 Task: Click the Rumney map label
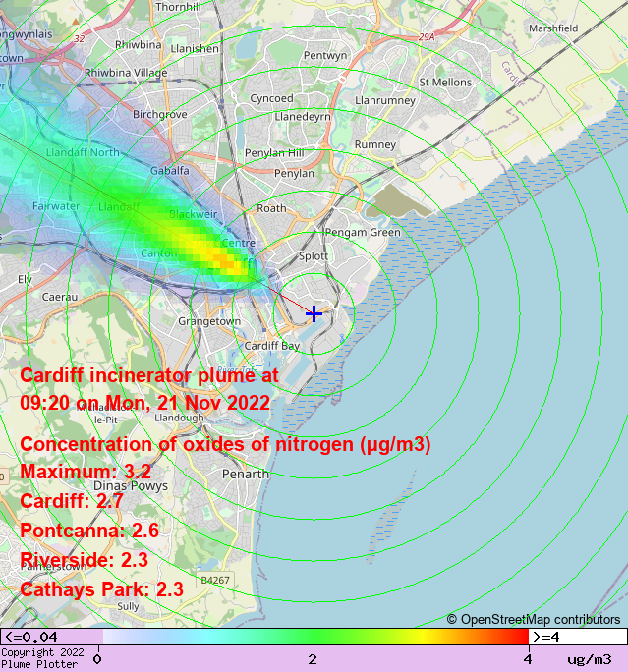375,144
